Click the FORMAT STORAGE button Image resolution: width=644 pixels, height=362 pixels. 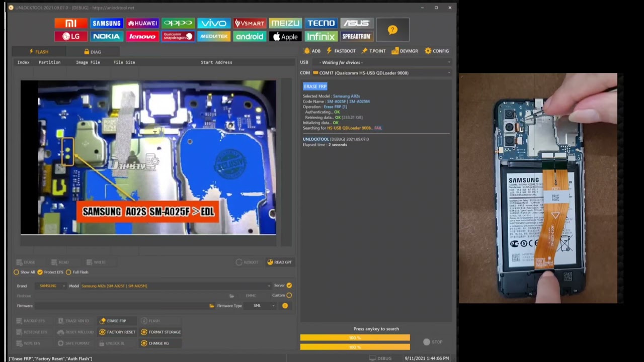click(x=160, y=332)
